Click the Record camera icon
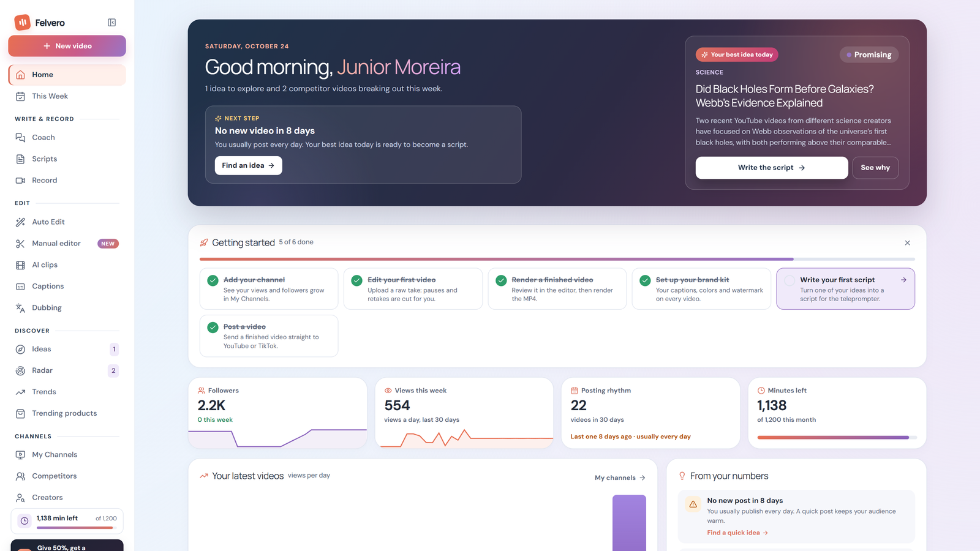Image resolution: width=980 pixels, height=551 pixels. click(x=20, y=181)
